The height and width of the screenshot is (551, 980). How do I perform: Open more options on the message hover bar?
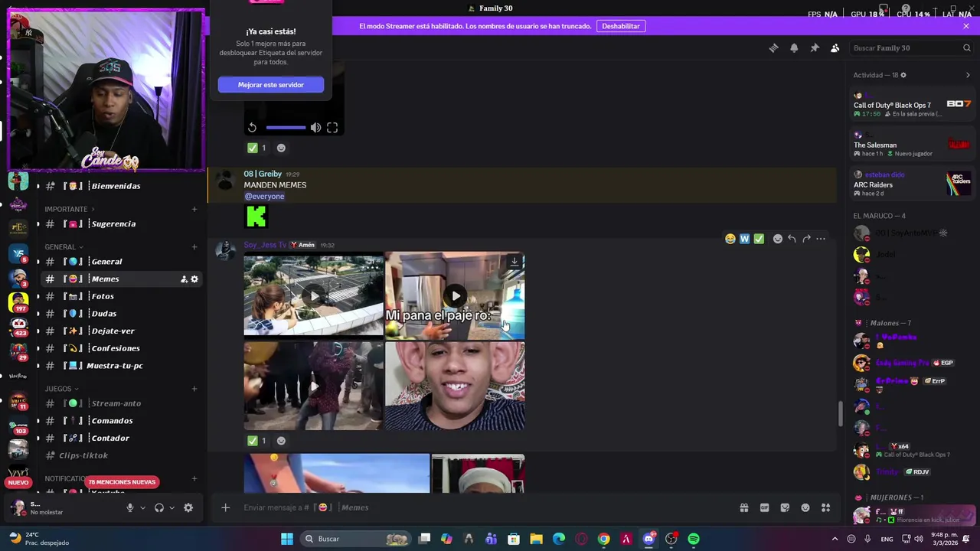(x=821, y=239)
